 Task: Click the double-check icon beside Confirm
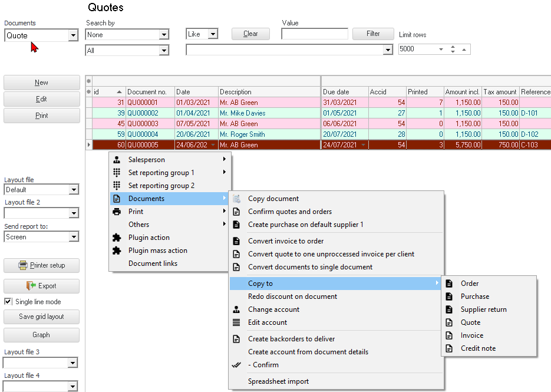[236, 365]
